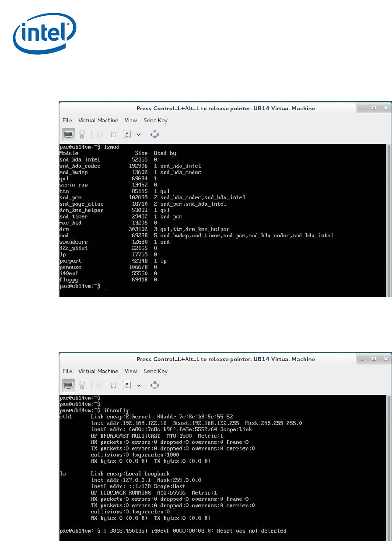The image size is (392, 541).
Task: Click the 'Reset was not detected' message
Action: 251,531
